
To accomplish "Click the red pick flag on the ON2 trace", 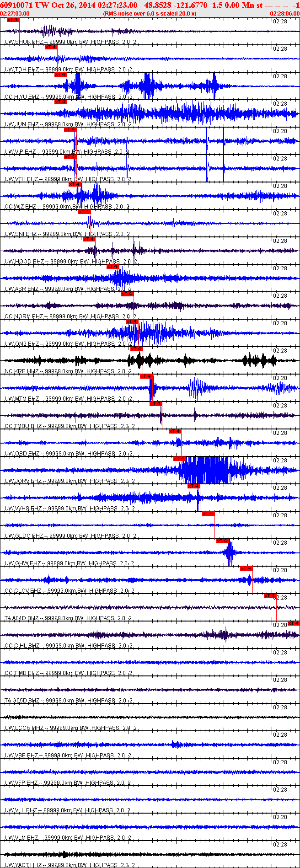I will coord(132,321).
